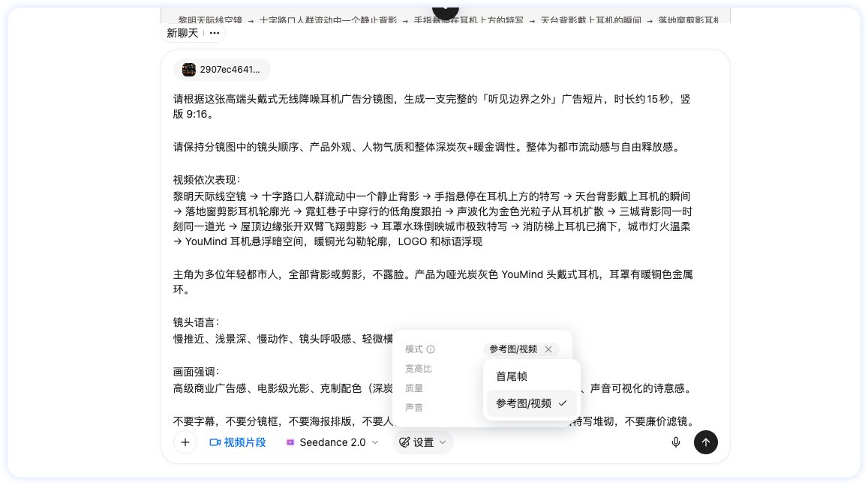
Task: Expand the Seedance 2.0 model dropdown
Action: 375,442
